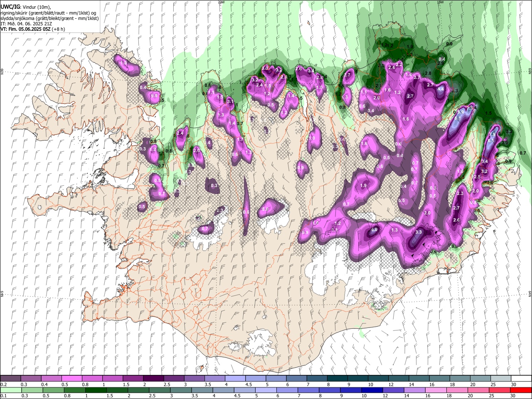This screenshot has height=399, width=532.
Task: Click the '20W' longitude label at map top
Action: point(221,2)
